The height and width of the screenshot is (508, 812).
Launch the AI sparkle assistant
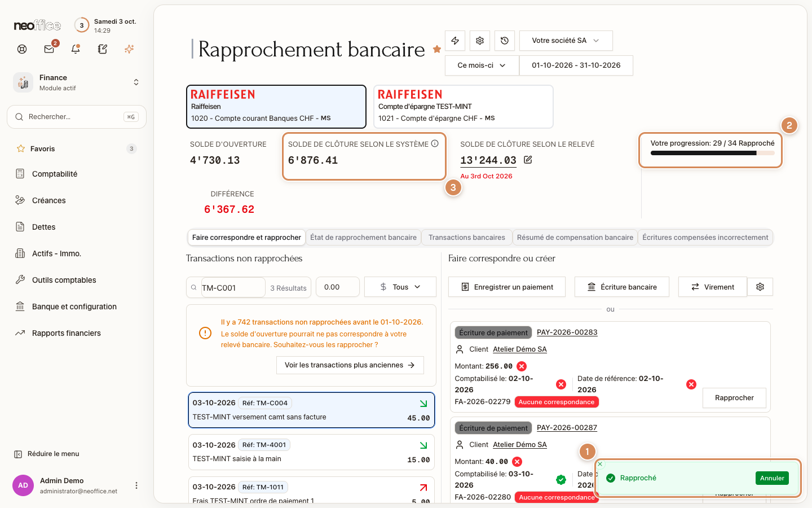129,49
